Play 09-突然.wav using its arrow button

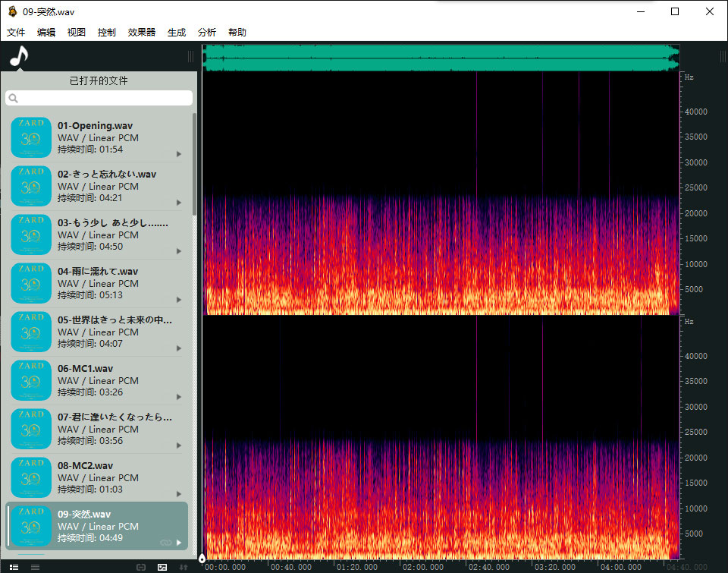tap(179, 543)
